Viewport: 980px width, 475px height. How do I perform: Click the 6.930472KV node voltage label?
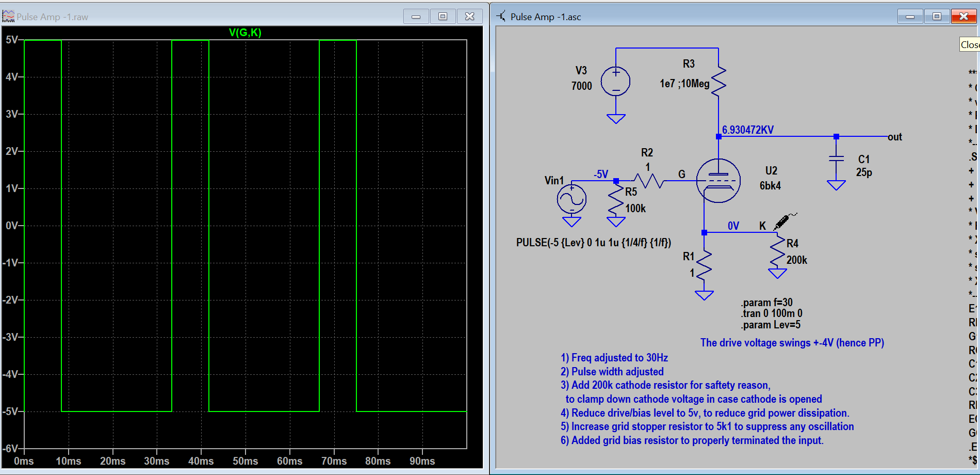748,130
